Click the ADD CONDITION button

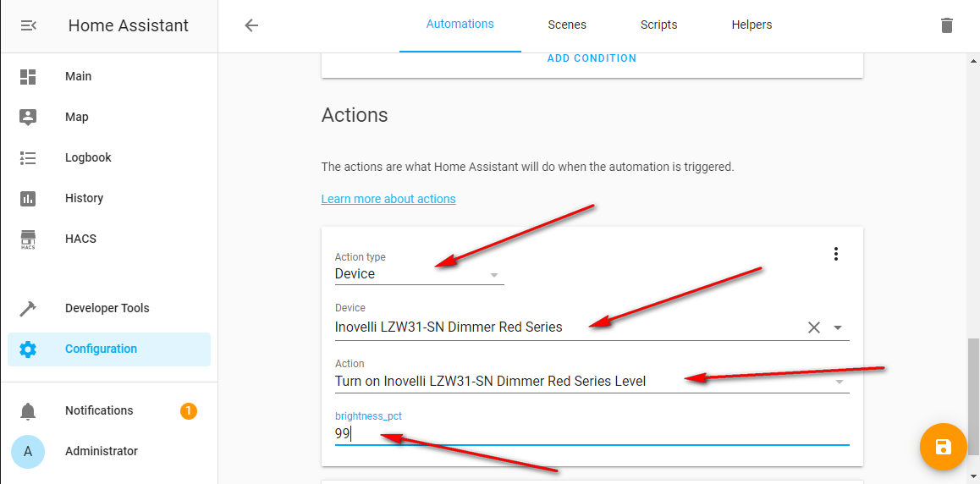click(592, 58)
